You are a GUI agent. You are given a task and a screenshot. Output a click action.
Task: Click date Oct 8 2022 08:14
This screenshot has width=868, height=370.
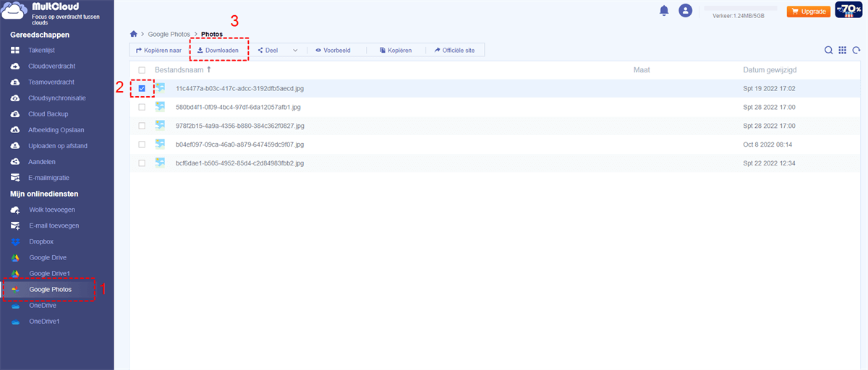[x=767, y=145]
